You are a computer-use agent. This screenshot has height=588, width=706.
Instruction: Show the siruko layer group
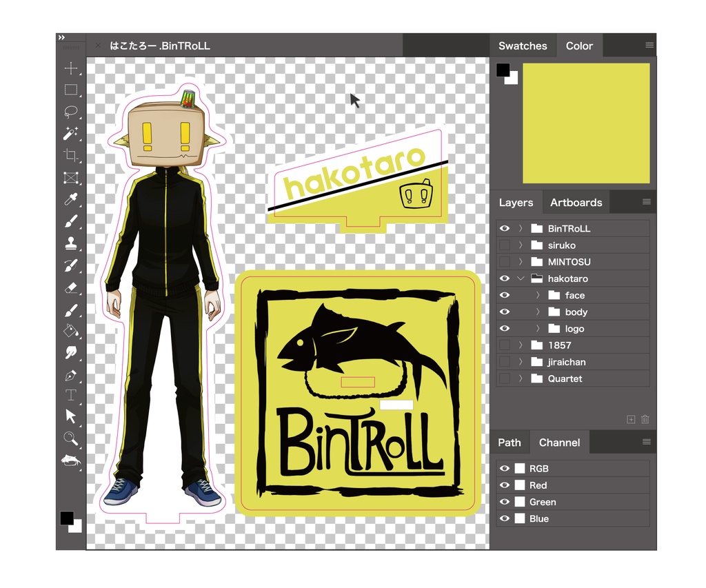(x=504, y=245)
